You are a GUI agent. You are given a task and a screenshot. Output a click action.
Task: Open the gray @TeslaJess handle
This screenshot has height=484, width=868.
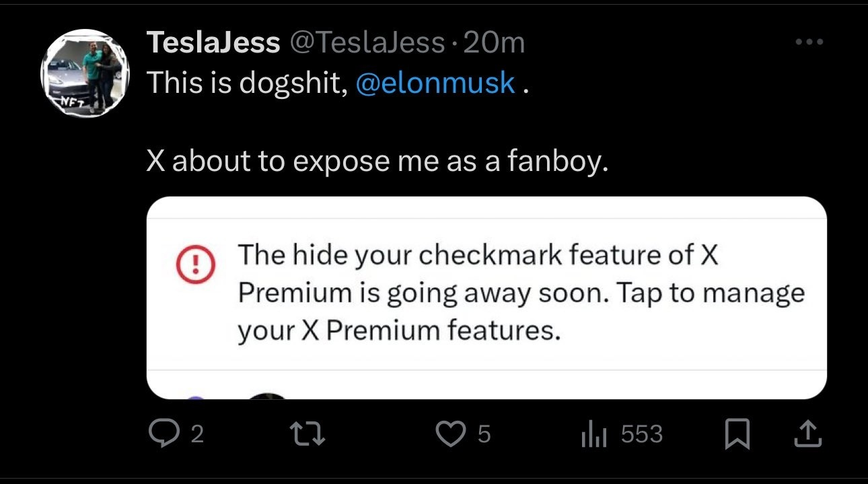367,43
